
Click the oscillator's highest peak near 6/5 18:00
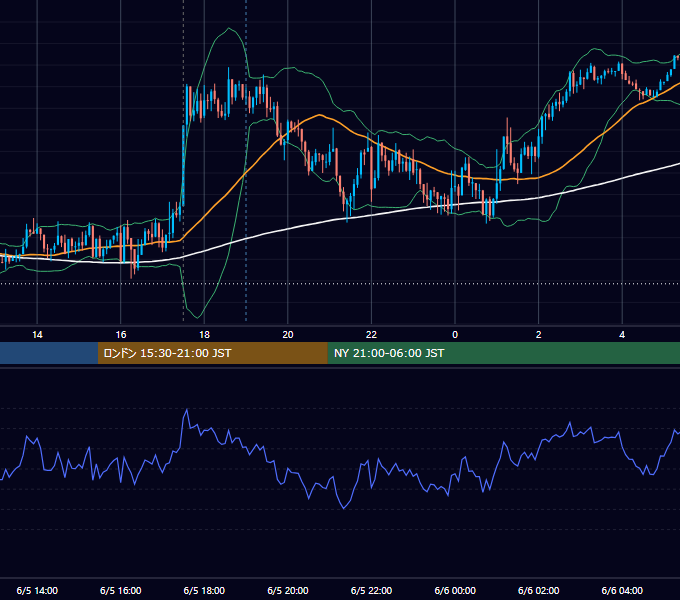(x=187, y=409)
